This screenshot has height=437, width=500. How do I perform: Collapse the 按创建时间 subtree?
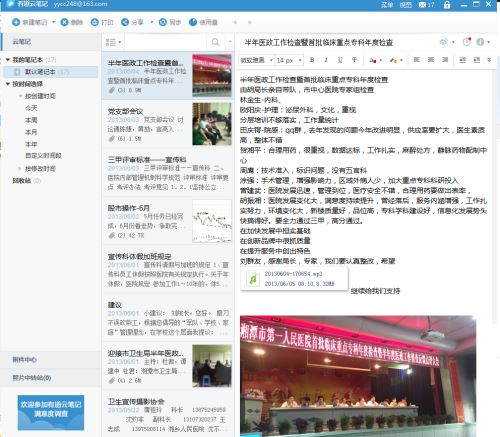click(20, 96)
